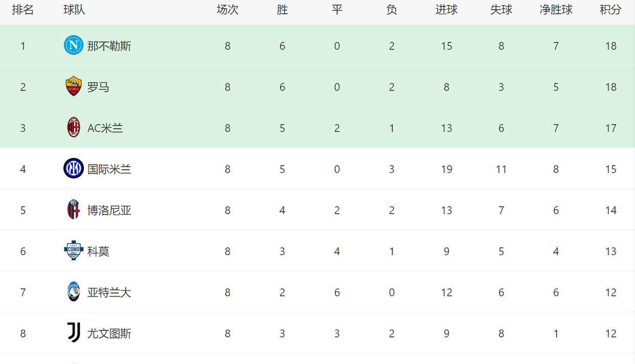This screenshot has width=635, height=364.
Task: Open the Bologna club crest
Action: pyautogui.click(x=74, y=210)
